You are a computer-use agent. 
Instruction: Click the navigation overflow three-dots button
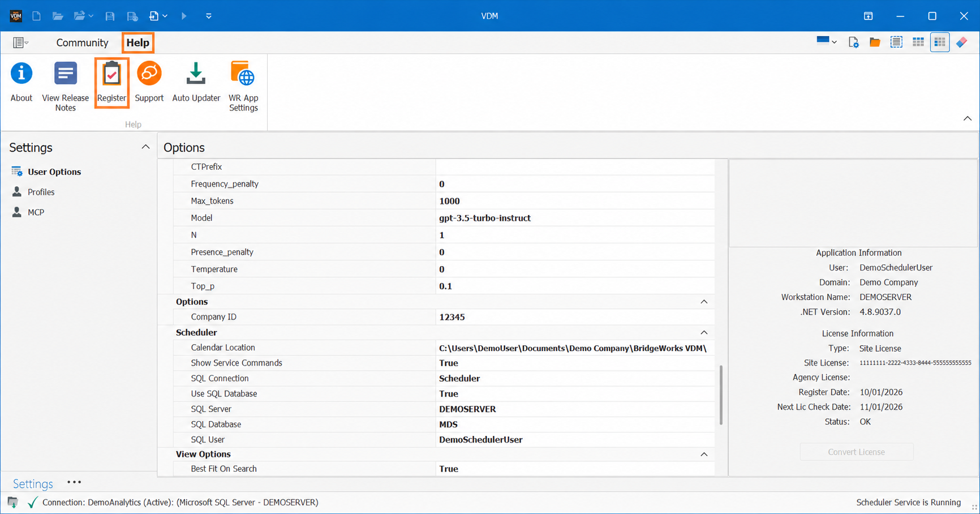pyautogui.click(x=74, y=482)
